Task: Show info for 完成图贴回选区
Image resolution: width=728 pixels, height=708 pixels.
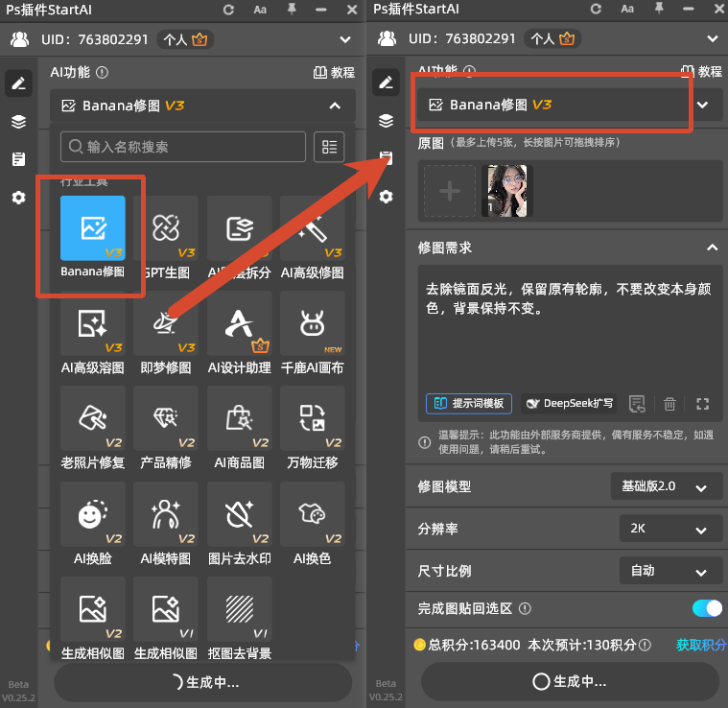Action: [x=525, y=608]
